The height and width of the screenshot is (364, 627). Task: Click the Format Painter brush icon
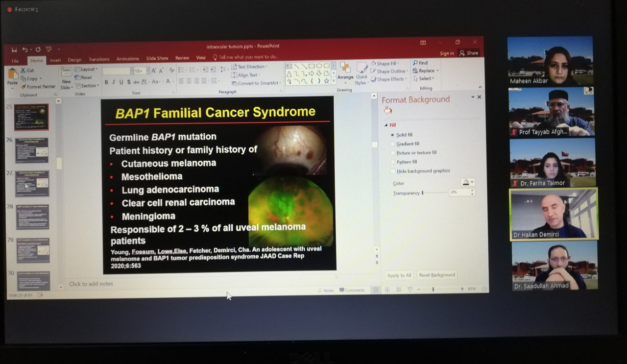[x=24, y=87]
